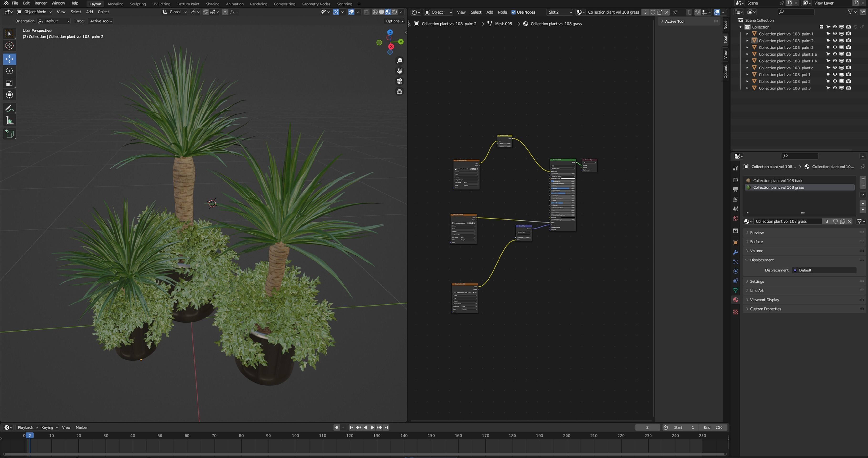This screenshot has width=868, height=458.
Task: Click the Start frame field
Action: (x=684, y=427)
